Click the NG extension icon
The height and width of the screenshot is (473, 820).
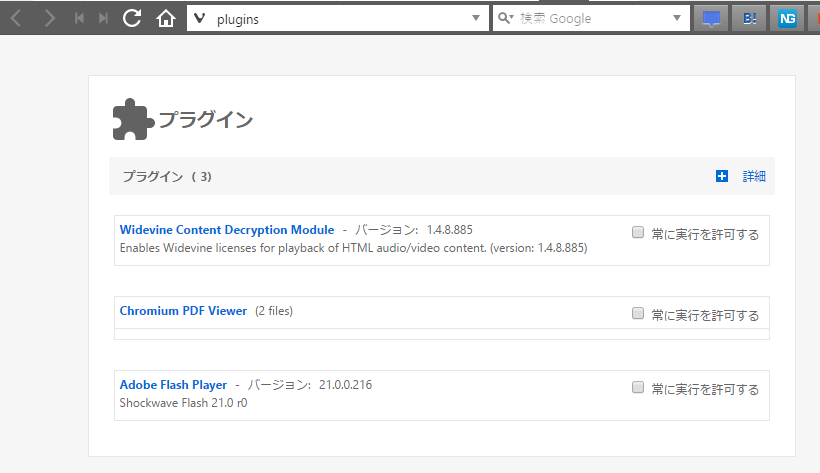point(787,19)
